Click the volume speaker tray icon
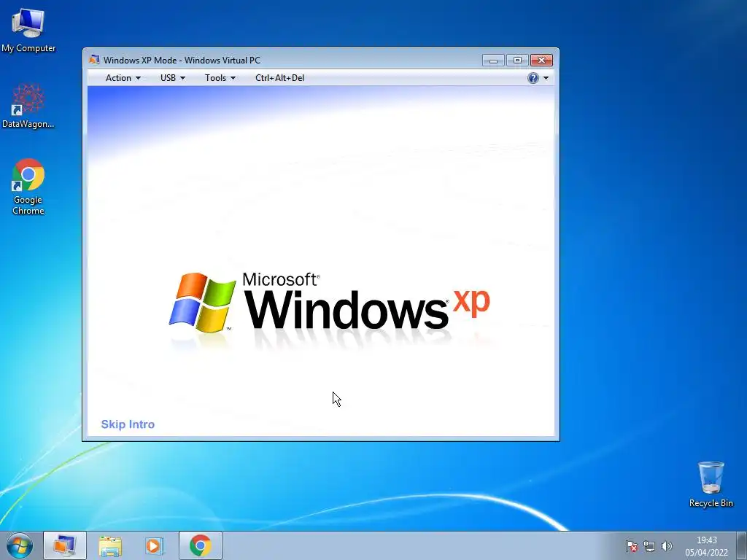Screen dimensions: 747x560 667,546
